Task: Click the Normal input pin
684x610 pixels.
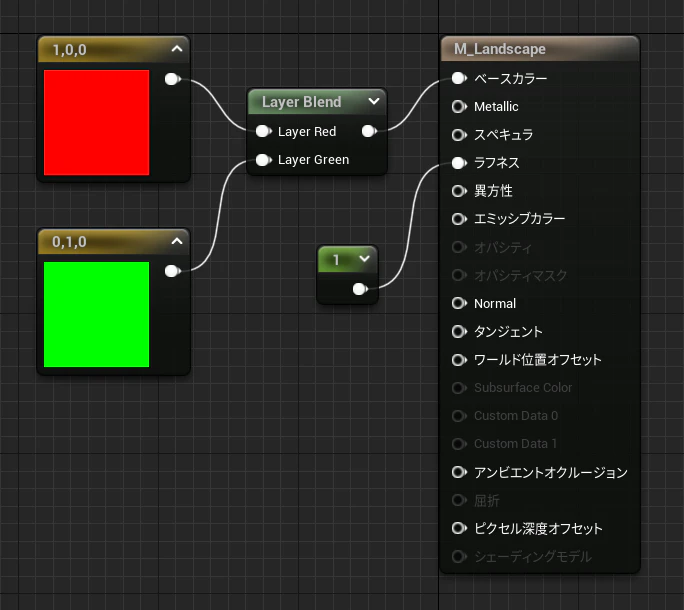Action: (459, 303)
